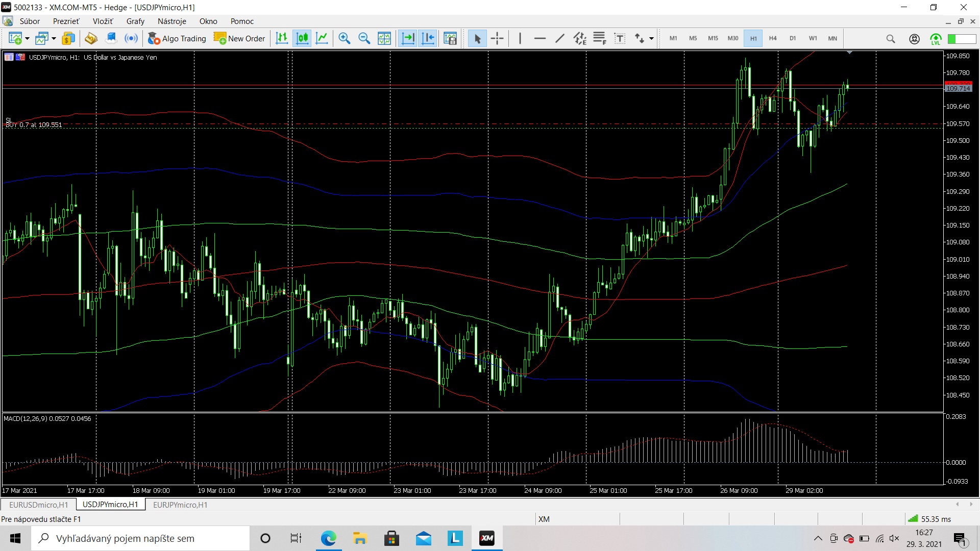This screenshot has height=551, width=980.
Task: Select the crosshair cursor tool
Action: pos(497,38)
